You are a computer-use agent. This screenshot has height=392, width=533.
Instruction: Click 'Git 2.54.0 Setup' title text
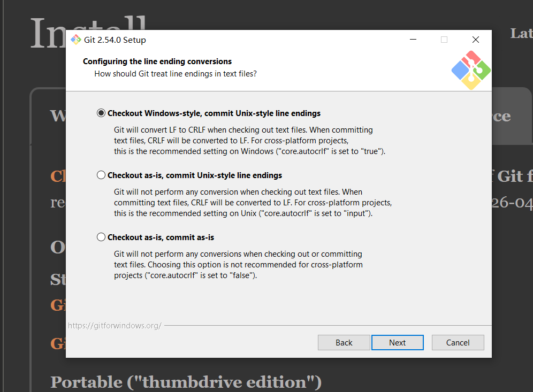coord(115,40)
